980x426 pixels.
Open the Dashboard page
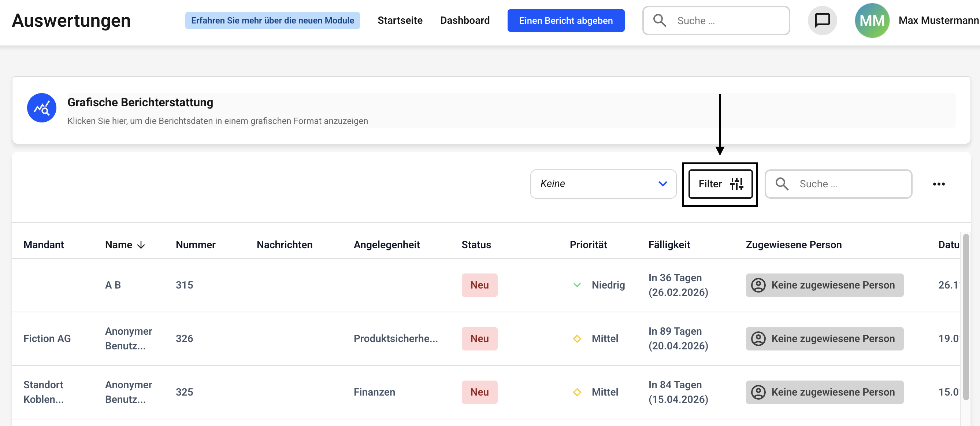464,21
